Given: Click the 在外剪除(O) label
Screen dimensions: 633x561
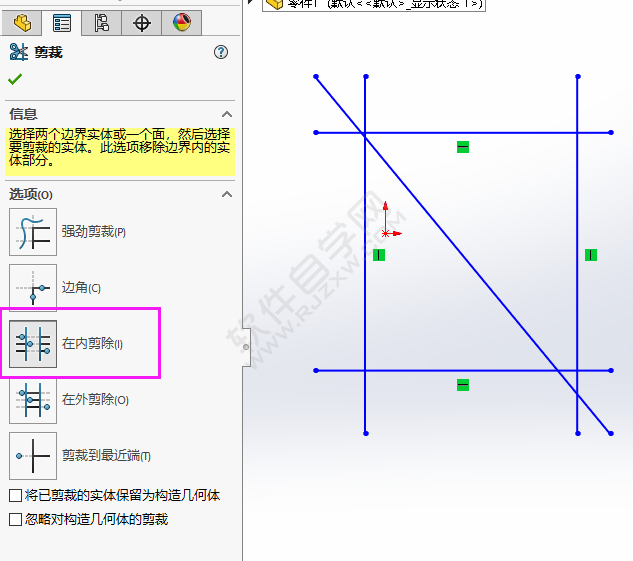Looking at the screenshot, I should (x=95, y=400).
